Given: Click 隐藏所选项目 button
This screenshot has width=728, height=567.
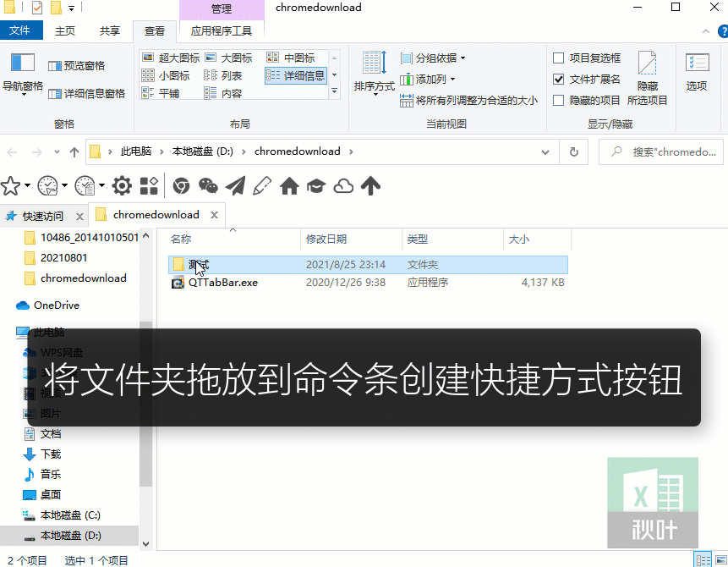Looking at the screenshot, I should point(647,78).
